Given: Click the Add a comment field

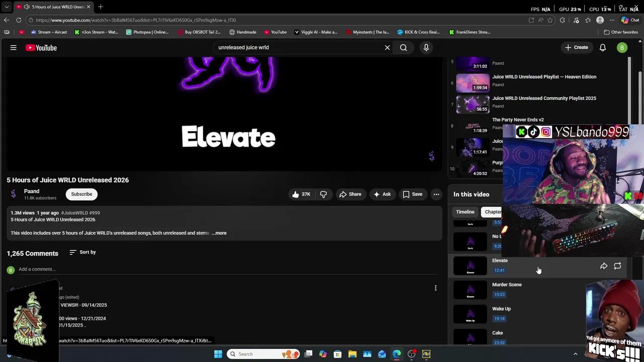Looking at the screenshot, I should tap(228, 269).
